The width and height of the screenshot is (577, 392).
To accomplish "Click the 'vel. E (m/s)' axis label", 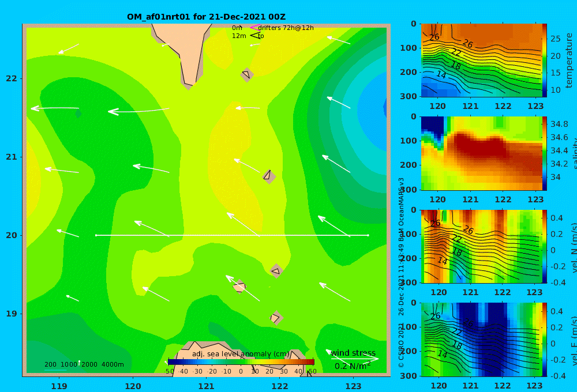I will 574,341.
